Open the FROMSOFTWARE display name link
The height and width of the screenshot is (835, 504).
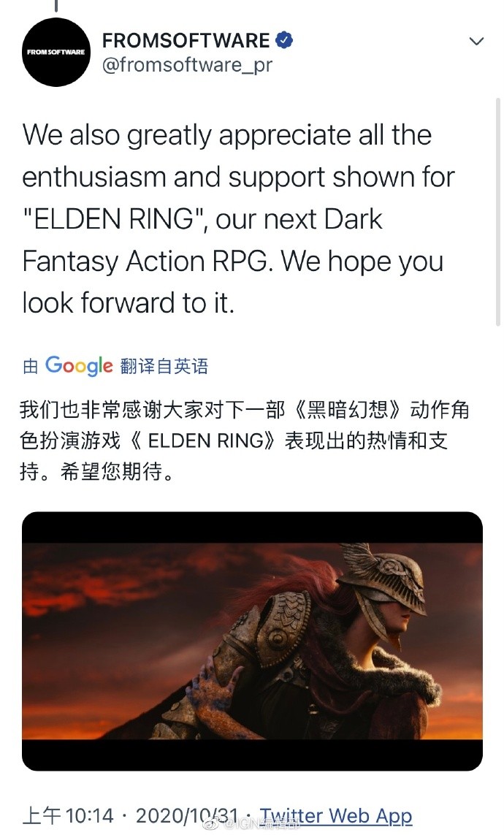pos(186,40)
